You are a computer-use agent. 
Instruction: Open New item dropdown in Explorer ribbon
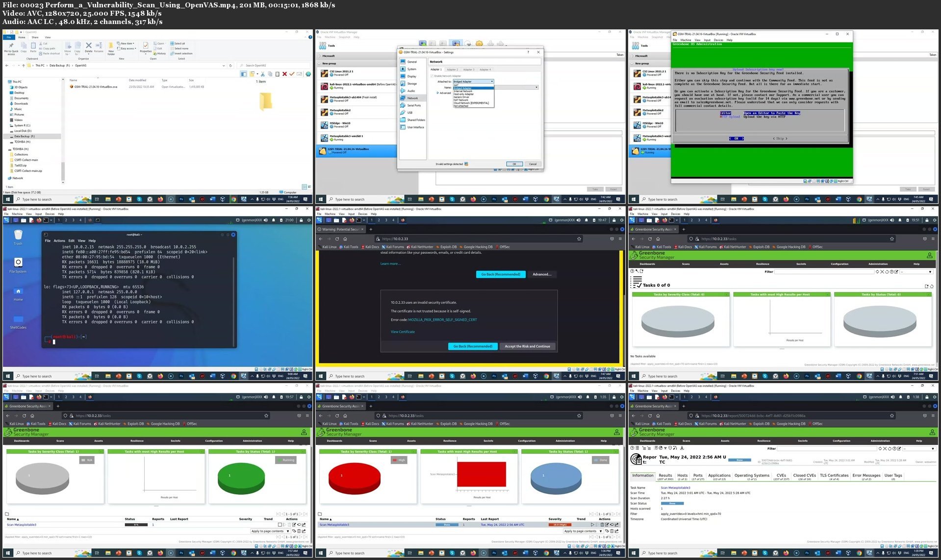coord(127,43)
